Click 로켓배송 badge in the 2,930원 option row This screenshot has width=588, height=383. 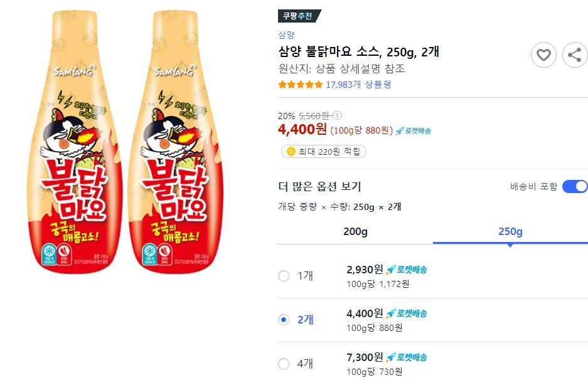[406, 270]
